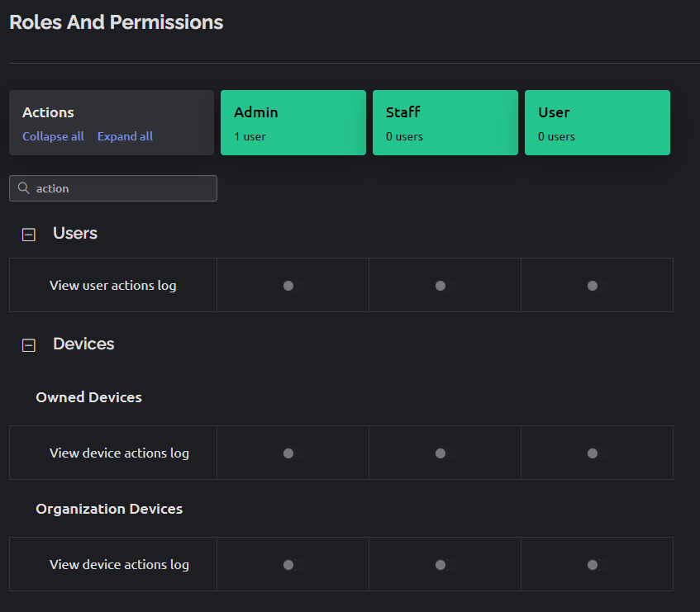Click View user actions log label
This screenshot has width=700, height=612.
click(113, 286)
